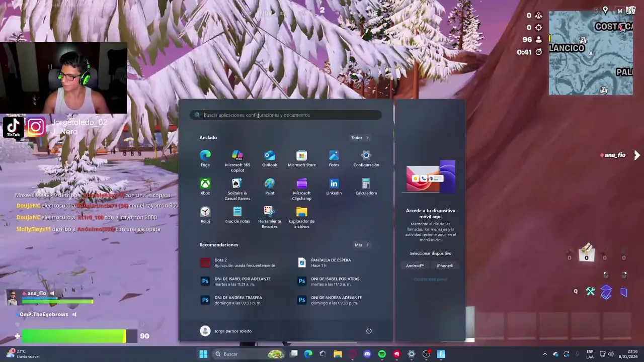
Task: Open the clock showing 23:58
Action: pyautogui.click(x=628, y=354)
